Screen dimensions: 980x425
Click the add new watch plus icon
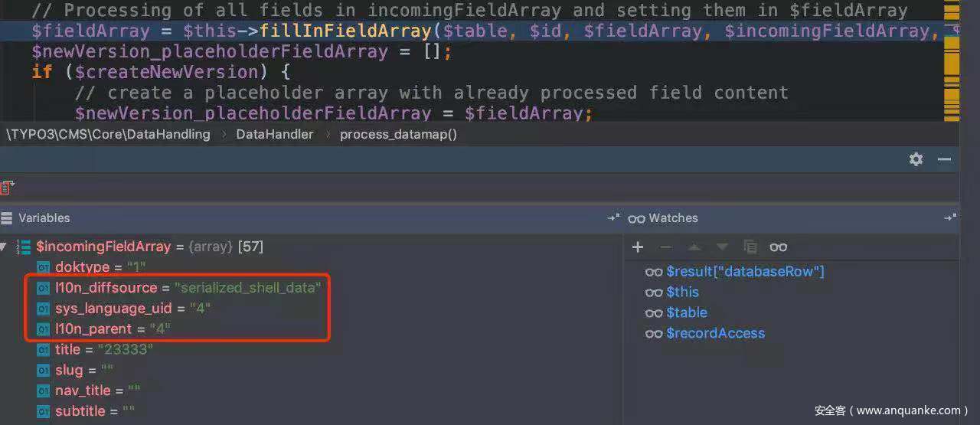click(638, 247)
